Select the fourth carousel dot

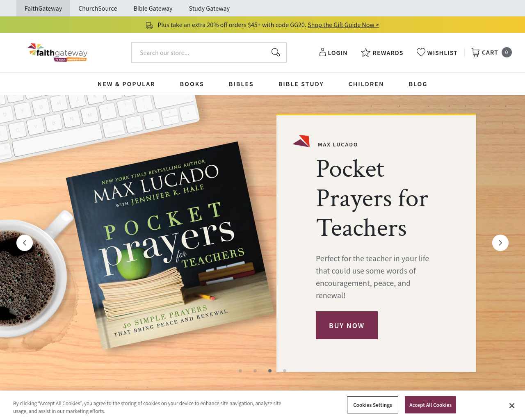click(x=285, y=371)
